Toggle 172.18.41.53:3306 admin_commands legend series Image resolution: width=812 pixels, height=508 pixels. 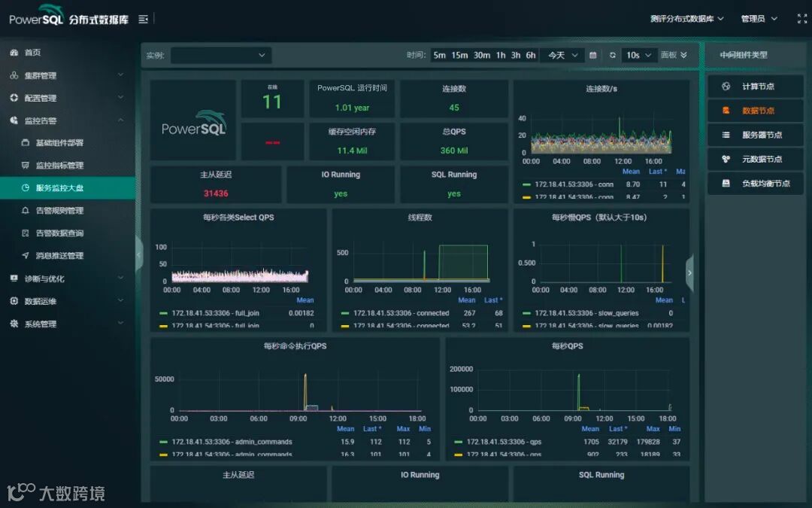tap(232, 442)
